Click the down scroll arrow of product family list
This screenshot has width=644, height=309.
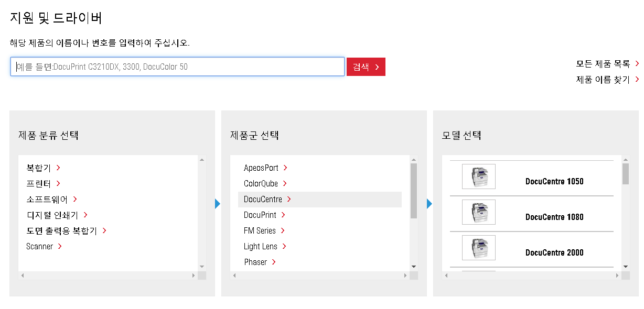tap(414, 267)
